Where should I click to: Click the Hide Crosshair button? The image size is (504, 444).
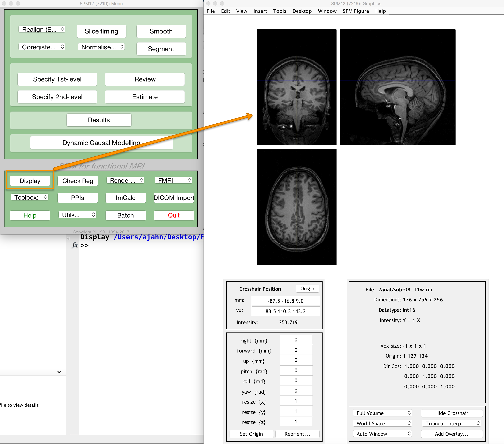(452, 413)
